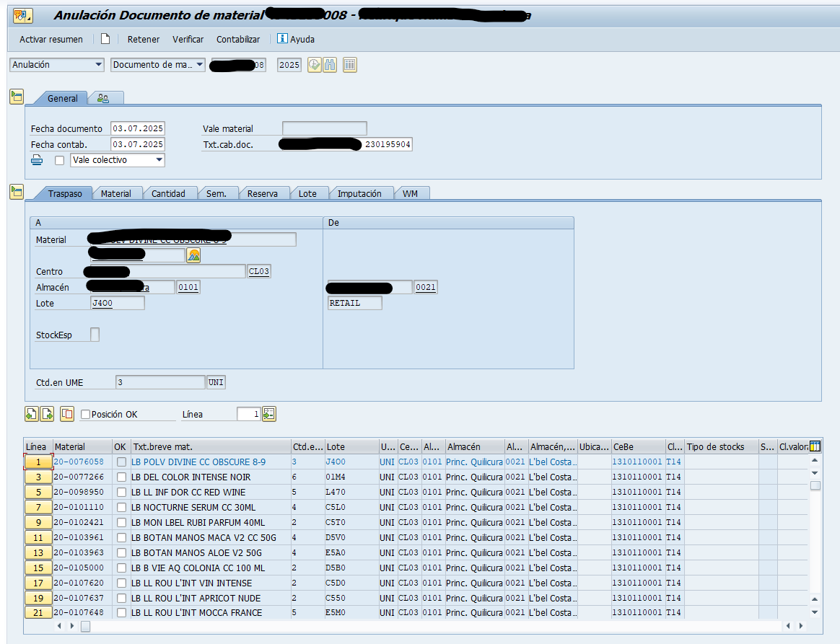Tick the print checkbox beside Vale colectivo
This screenshot has width=840, height=644.
click(60, 160)
